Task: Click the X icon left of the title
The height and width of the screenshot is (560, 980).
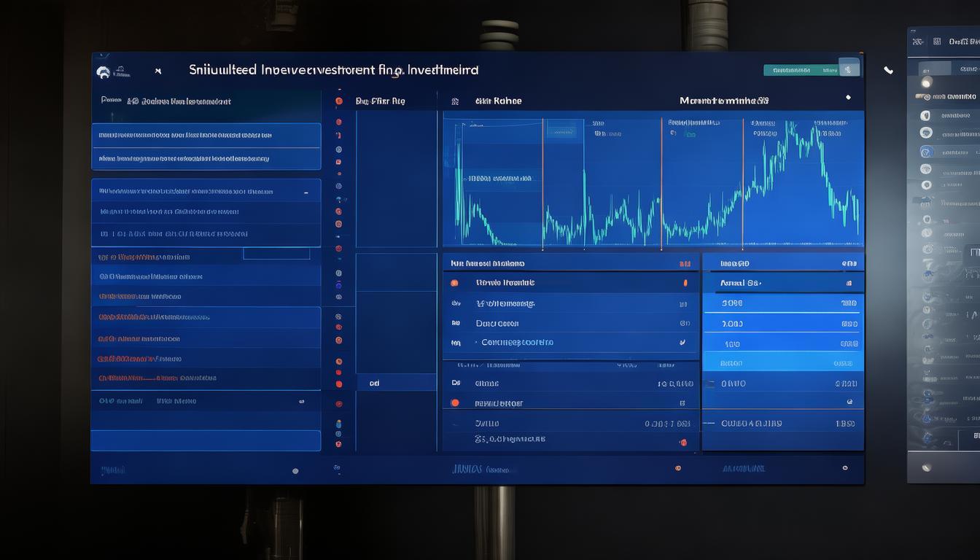Action: (157, 71)
